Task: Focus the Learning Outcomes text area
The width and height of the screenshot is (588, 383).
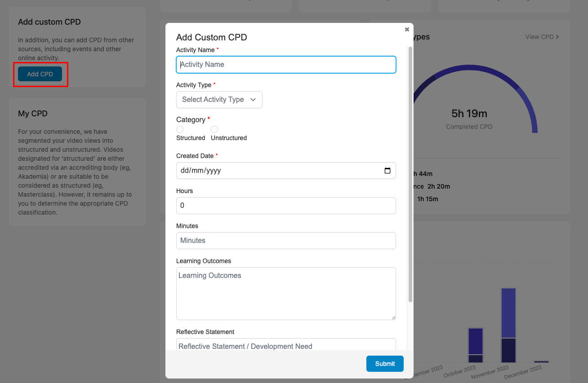Action: (x=286, y=294)
